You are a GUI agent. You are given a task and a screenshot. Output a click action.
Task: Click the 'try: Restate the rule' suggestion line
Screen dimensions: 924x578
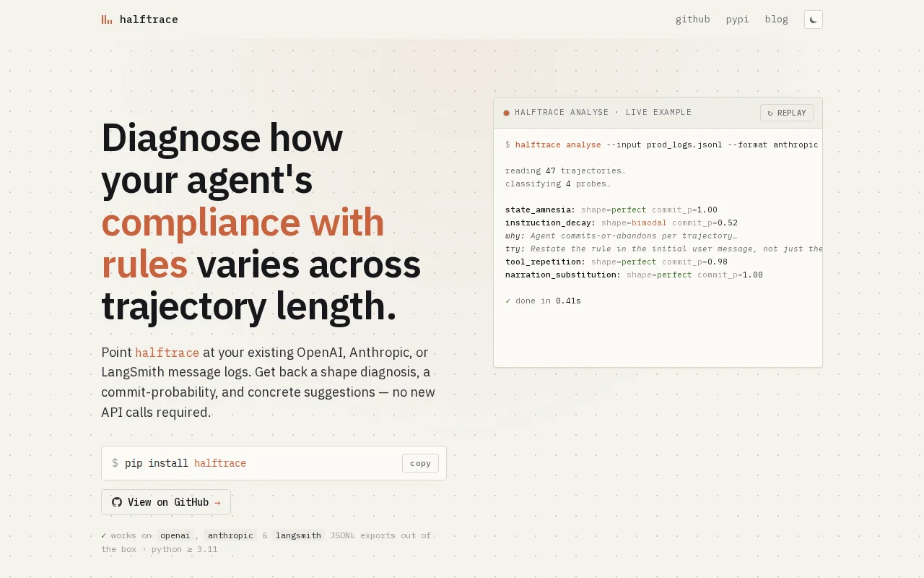tap(663, 249)
